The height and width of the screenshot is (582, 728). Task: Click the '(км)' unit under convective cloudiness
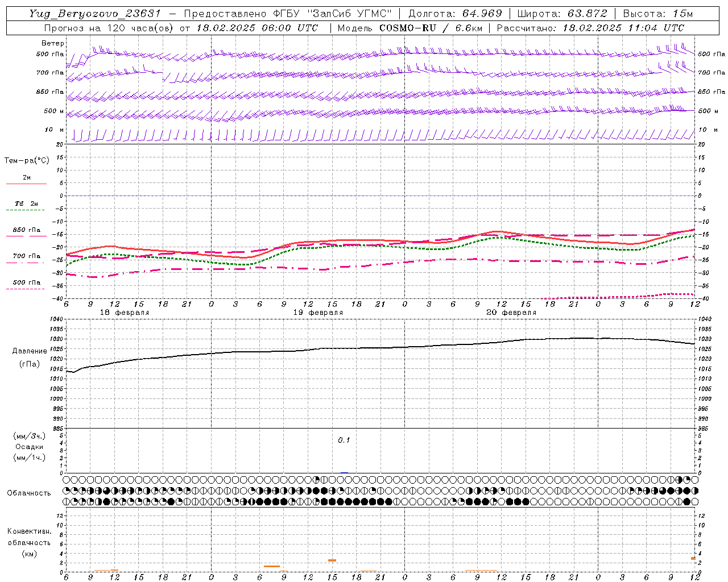(30, 554)
